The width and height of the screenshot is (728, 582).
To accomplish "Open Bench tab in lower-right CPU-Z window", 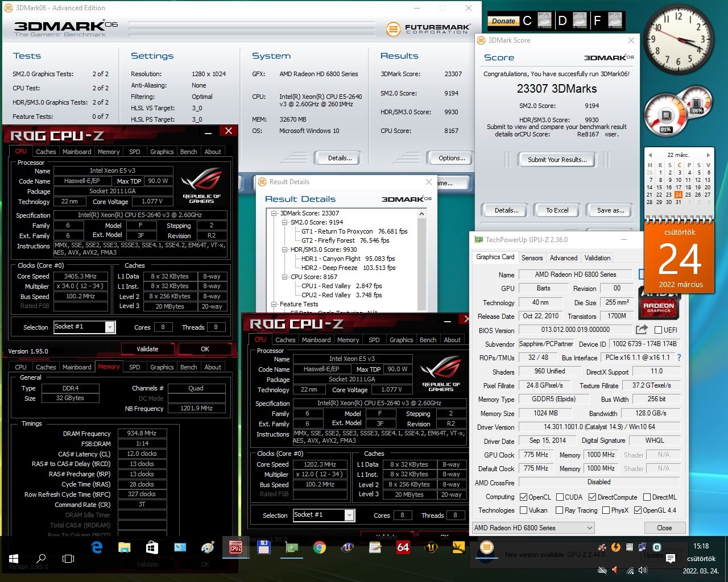I will (428, 340).
